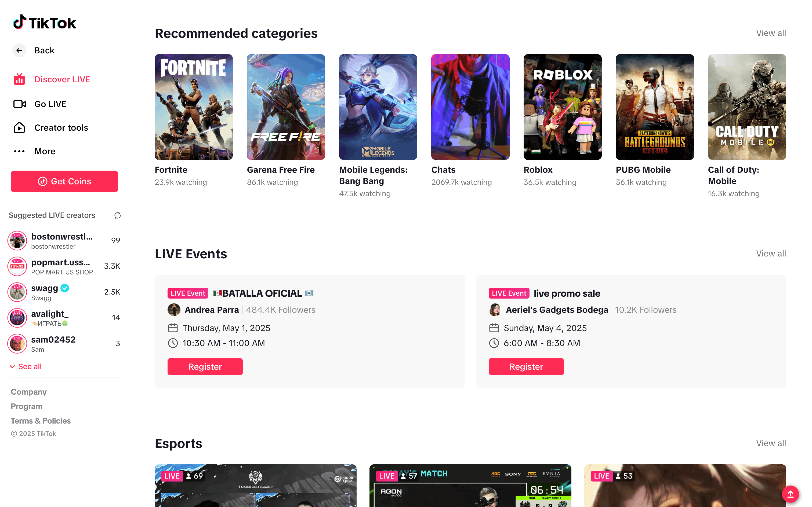Image resolution: width=812 pixels, height=507 pixels.
Task: Click the Get Coins button
Action: pyautogui.click(x=64, y=181)
